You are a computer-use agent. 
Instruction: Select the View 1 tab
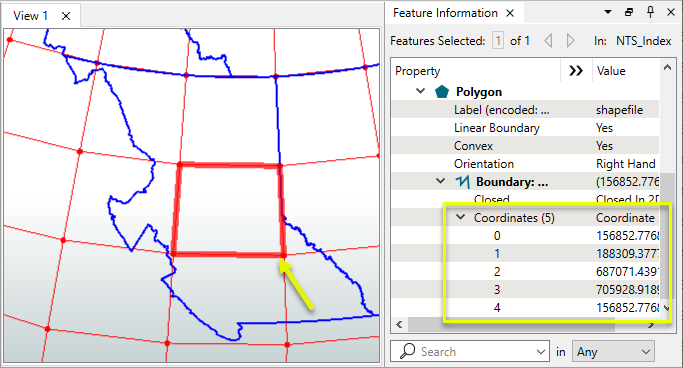tap(30, 16)
